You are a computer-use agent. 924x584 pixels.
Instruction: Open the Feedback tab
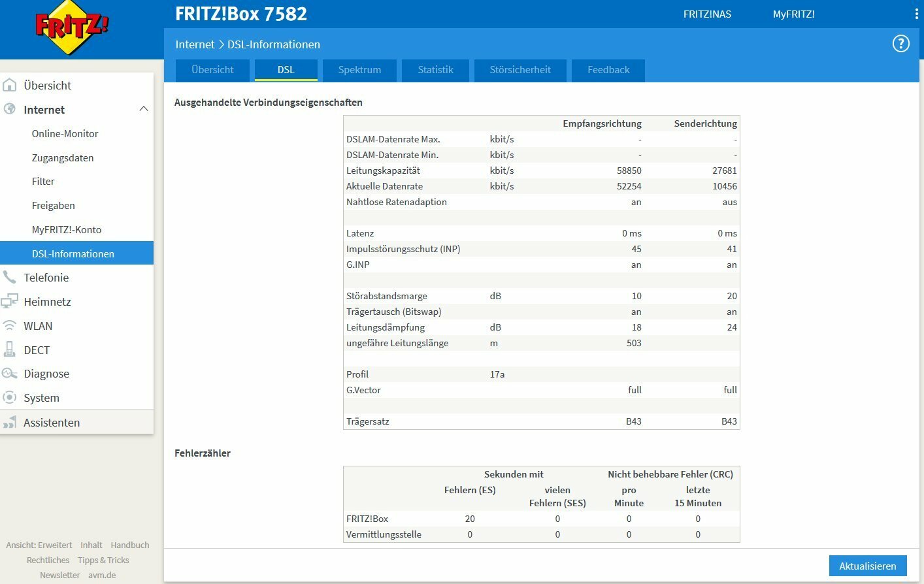coord(608,70)
